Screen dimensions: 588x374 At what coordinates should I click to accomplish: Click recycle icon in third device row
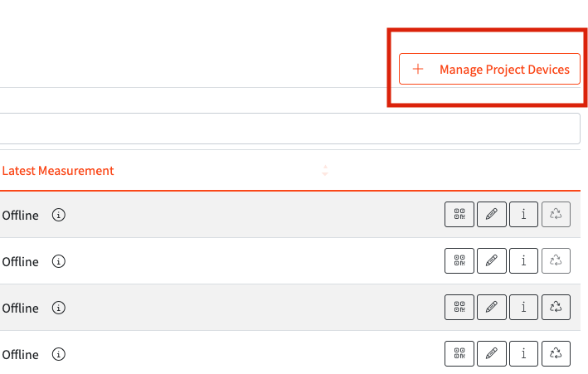click(556, 308)
